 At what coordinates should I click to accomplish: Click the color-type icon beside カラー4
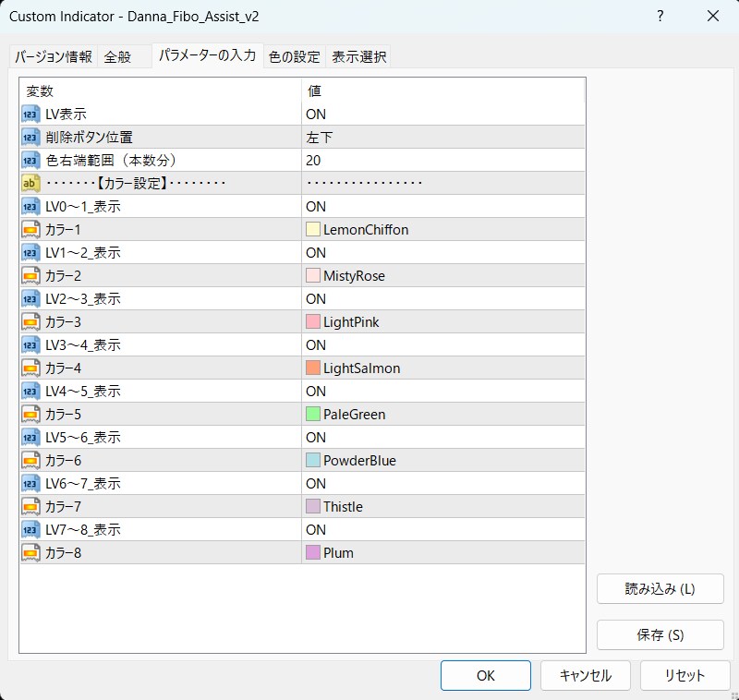[30, 368]
